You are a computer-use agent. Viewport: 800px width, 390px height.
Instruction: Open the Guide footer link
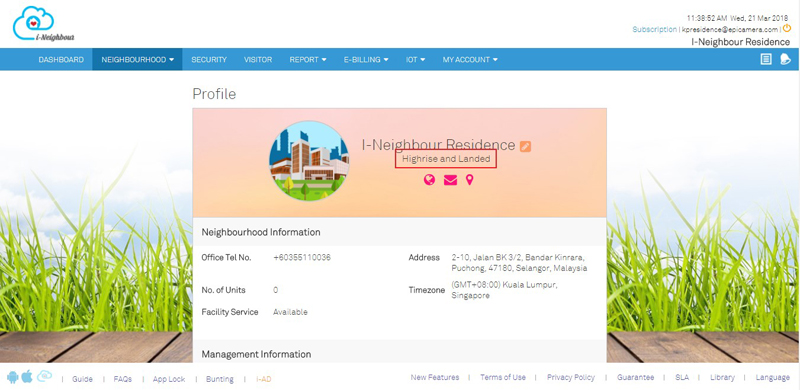pos(82,379)
